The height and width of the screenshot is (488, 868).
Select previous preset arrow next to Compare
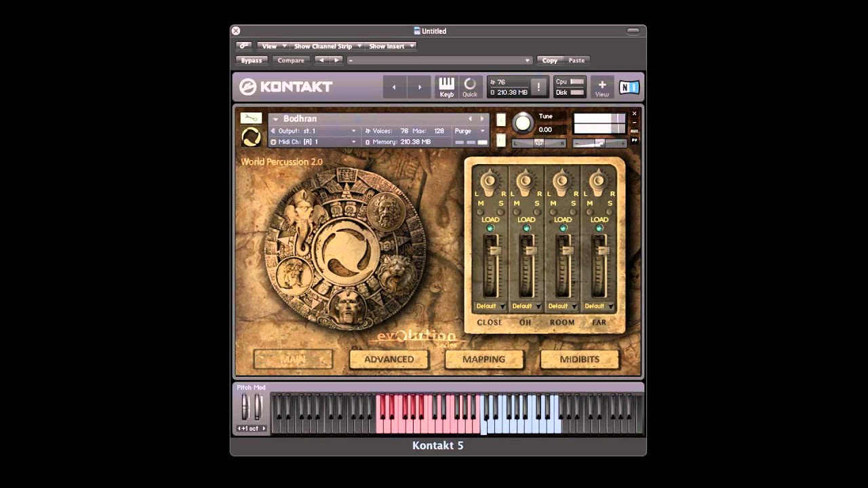click(x=321, y=60)
